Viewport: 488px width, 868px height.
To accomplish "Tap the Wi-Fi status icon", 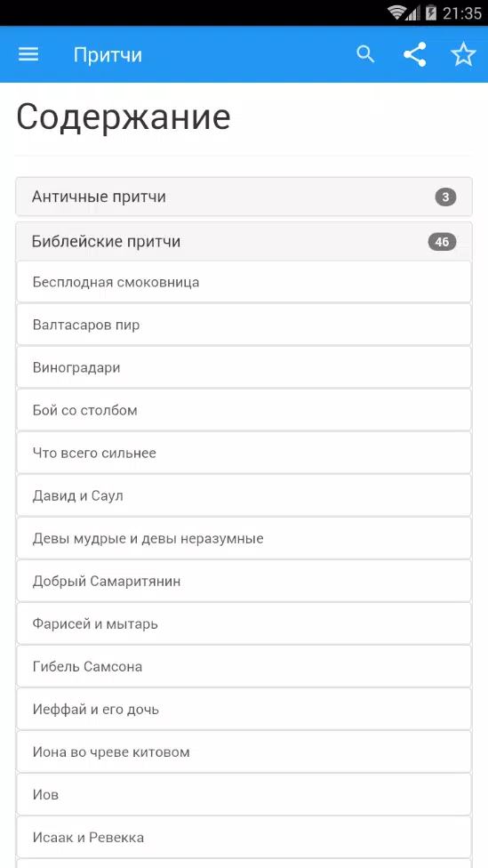I will (396, 12).
